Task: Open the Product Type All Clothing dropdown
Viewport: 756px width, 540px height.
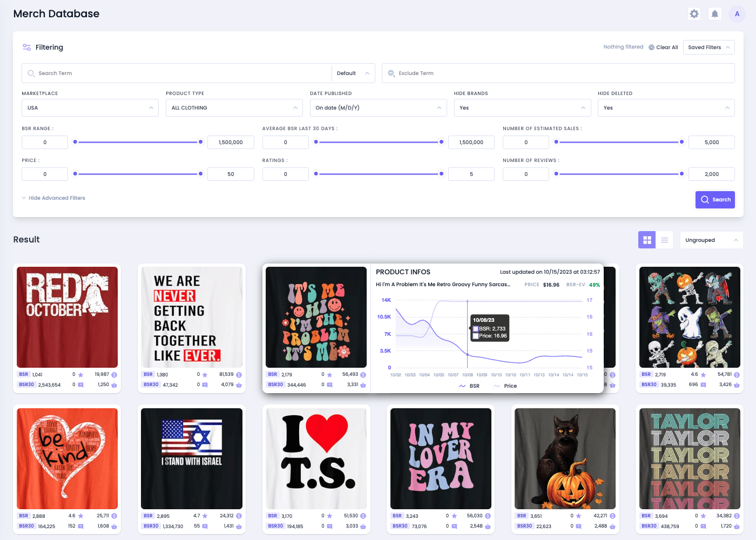Action: pos(234,108)
